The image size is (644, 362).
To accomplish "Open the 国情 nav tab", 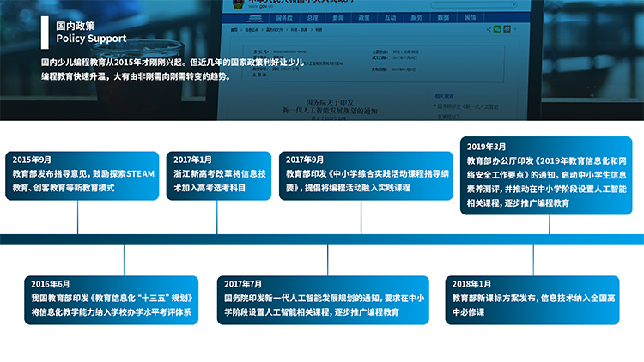I will (470, 18).
